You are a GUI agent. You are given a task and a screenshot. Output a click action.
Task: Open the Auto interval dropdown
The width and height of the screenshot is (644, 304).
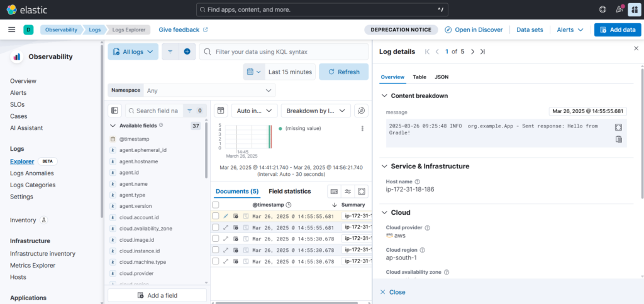pyautogui.click(x=254, y=111)
